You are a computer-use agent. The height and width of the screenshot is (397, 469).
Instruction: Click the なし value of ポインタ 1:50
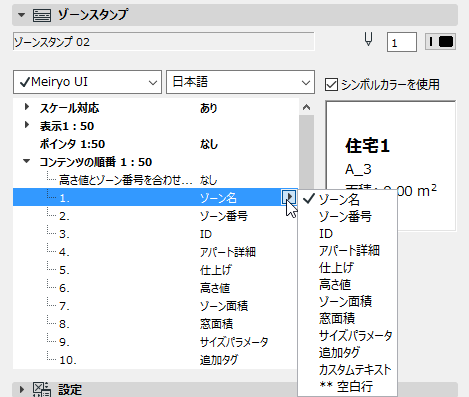click(209, 144)
